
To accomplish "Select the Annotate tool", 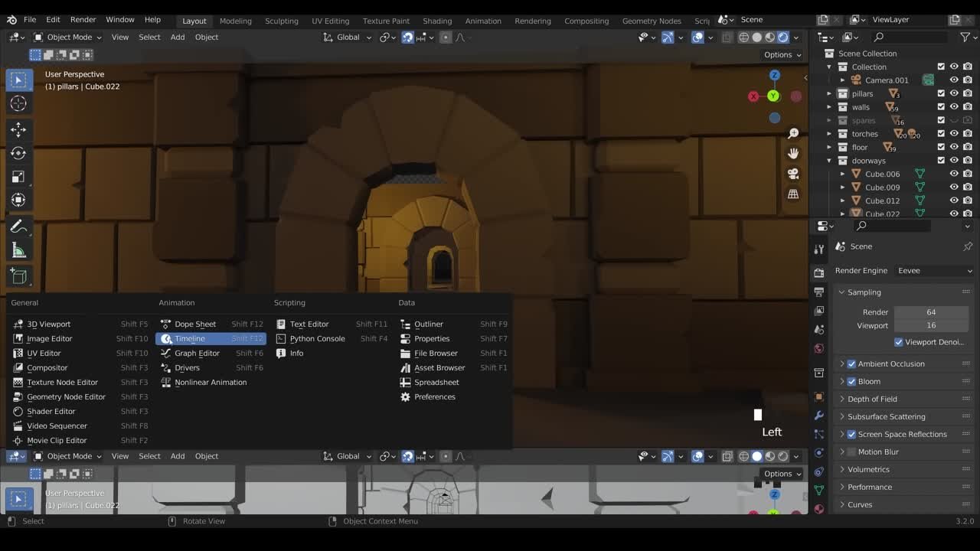I will point(18,227).
